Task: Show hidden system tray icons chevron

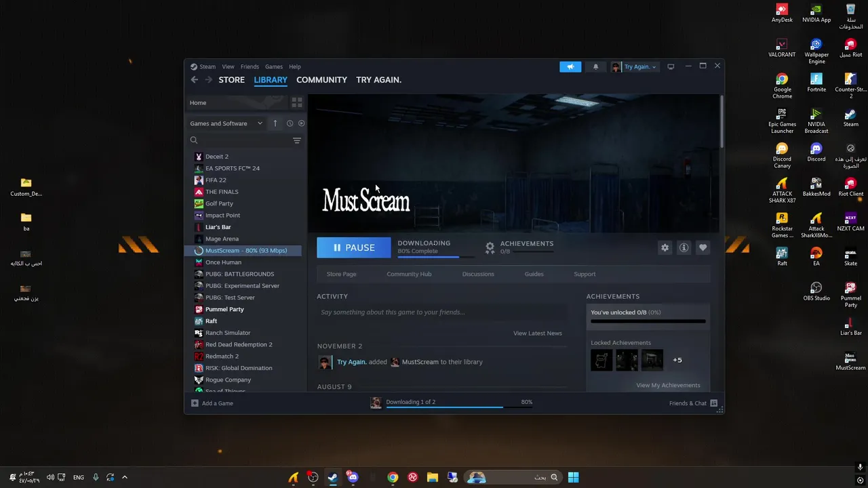Action: click(124, 477)
